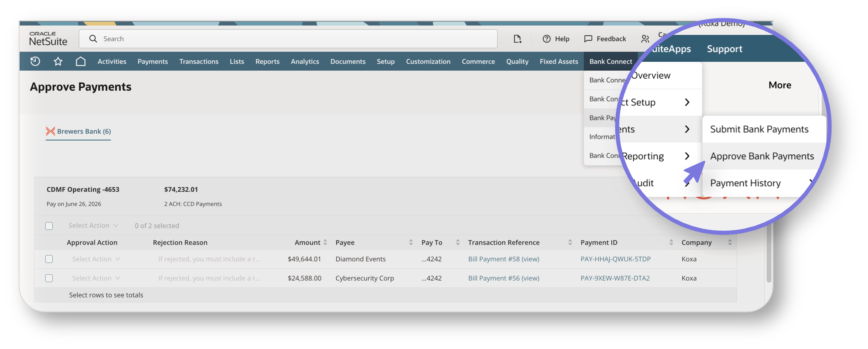
Task: Check the Cybersecurity Corp payment row
Action: click(49, 278)
